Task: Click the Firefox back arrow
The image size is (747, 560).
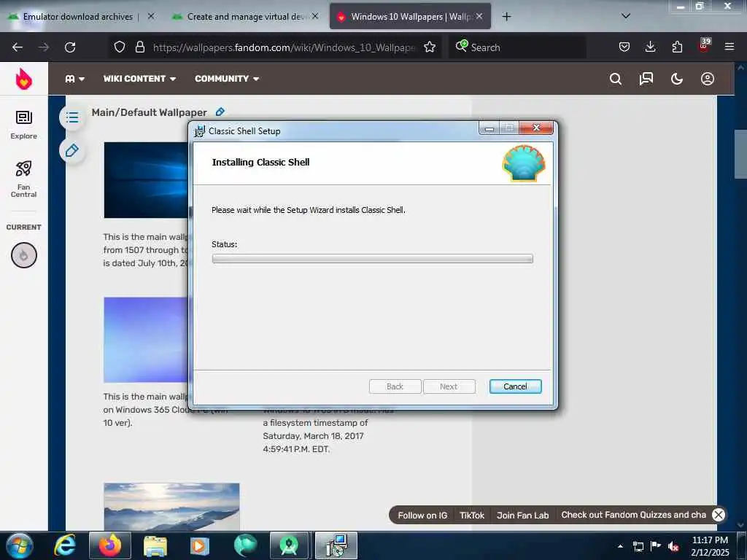Action: (x=18, y=47)
